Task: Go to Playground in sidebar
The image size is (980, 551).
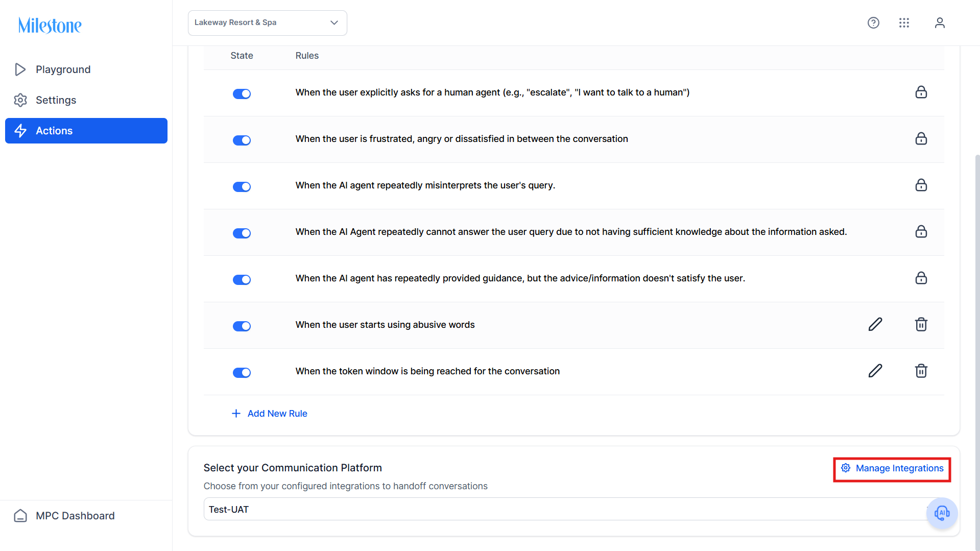Action: click(86, 69)
